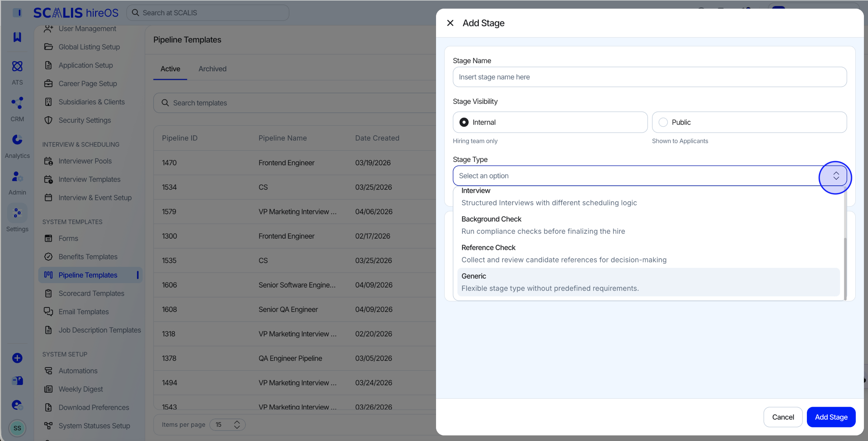Viewport: 868px width, 441px height.
Task: Click pipeline ID 1300 cell
Action: 169,236
